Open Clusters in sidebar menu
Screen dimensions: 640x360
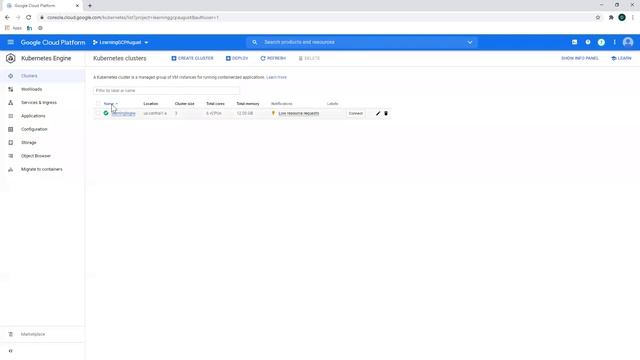[x=29, y=76]
